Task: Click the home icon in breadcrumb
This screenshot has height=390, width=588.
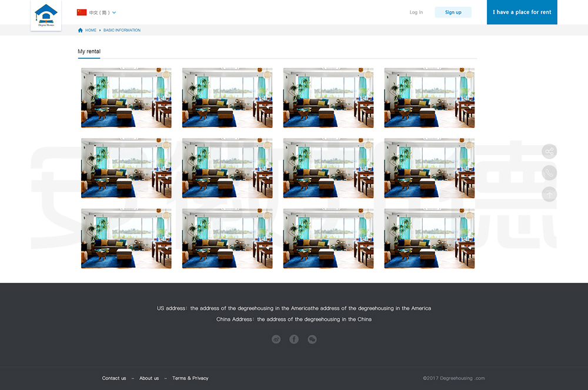Action: (x=81, y=30)
